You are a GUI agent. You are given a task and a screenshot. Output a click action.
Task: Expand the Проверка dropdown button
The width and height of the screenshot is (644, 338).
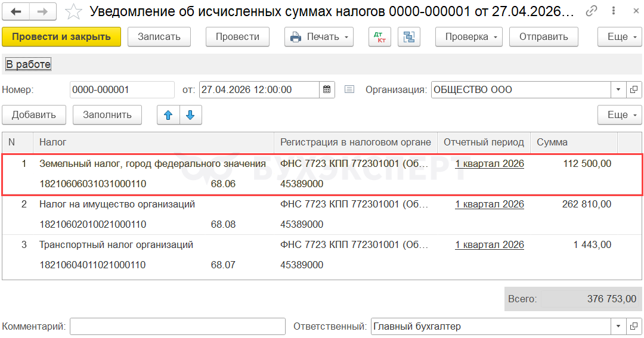(x=469, y=37)
